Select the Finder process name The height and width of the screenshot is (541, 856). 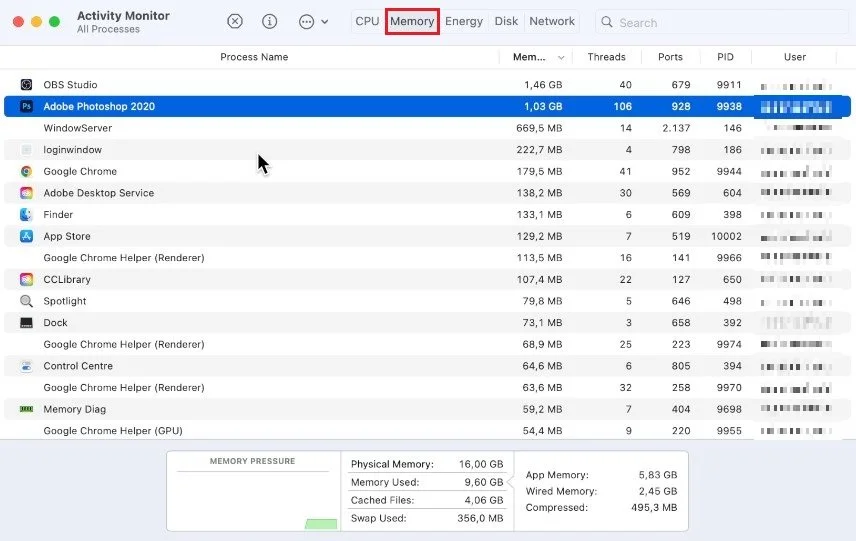[x=58, y=215]
